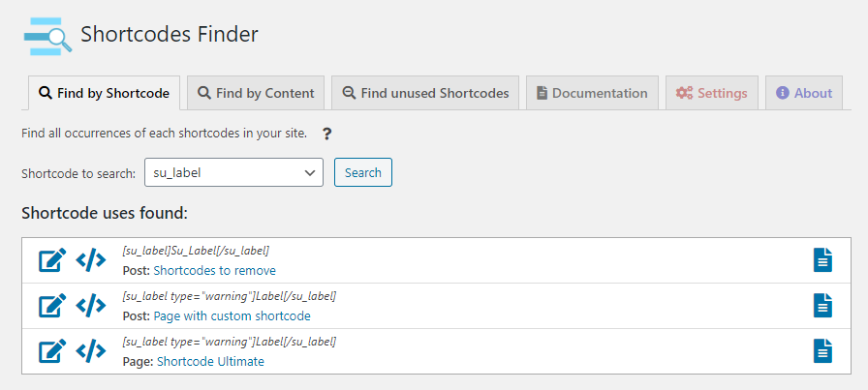Image resolution: width=868 pixels, height=390 pixels.
Task: Click the help question mark icon
Action: [x=327, y=134]
